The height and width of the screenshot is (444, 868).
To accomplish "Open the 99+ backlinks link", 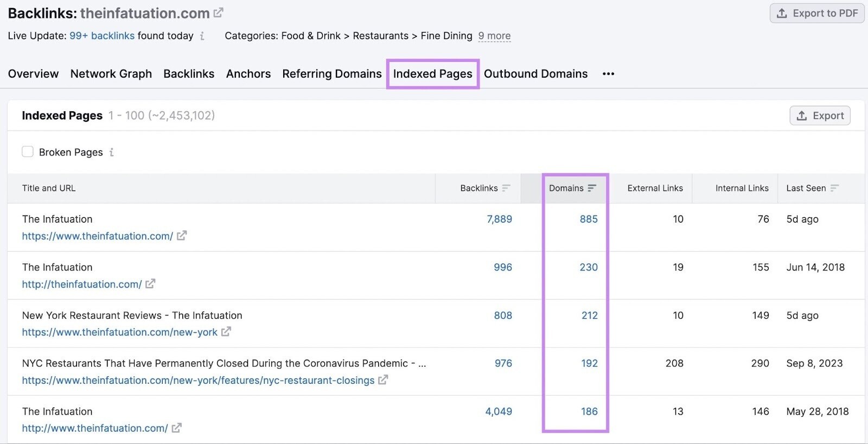I will point(102,36).
